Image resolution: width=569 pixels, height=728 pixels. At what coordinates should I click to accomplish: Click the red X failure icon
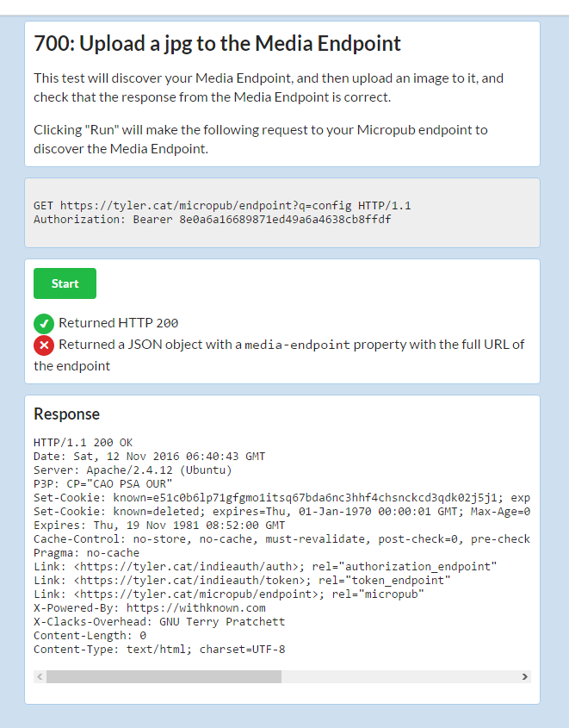click(x=44, y=345)
